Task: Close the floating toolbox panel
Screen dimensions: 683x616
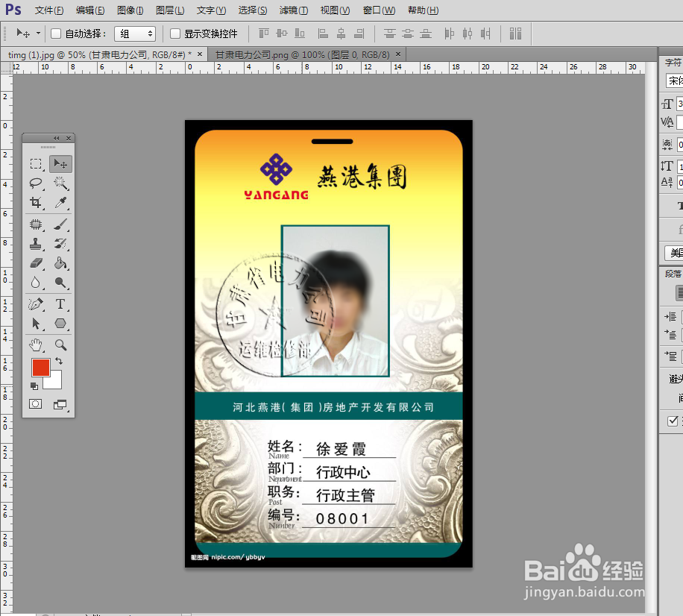Action: coord(69,138)
